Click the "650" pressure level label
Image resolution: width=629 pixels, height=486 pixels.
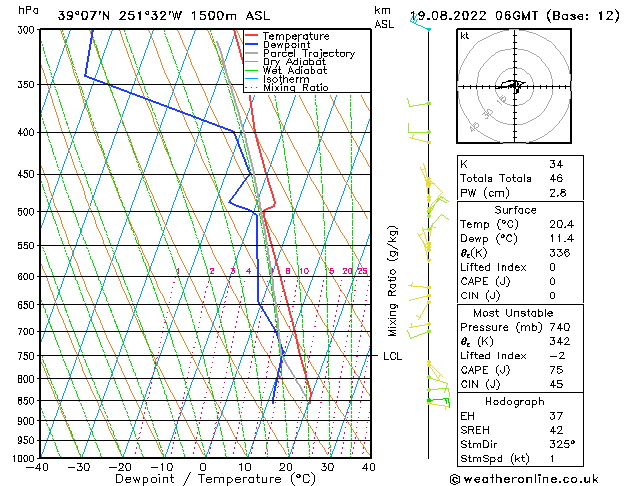pos(28,305)
